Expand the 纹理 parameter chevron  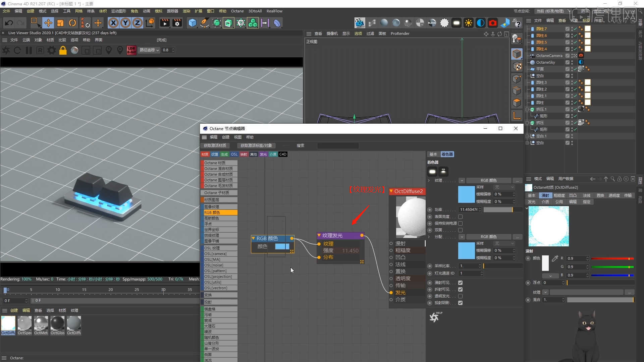pos(429,180)
